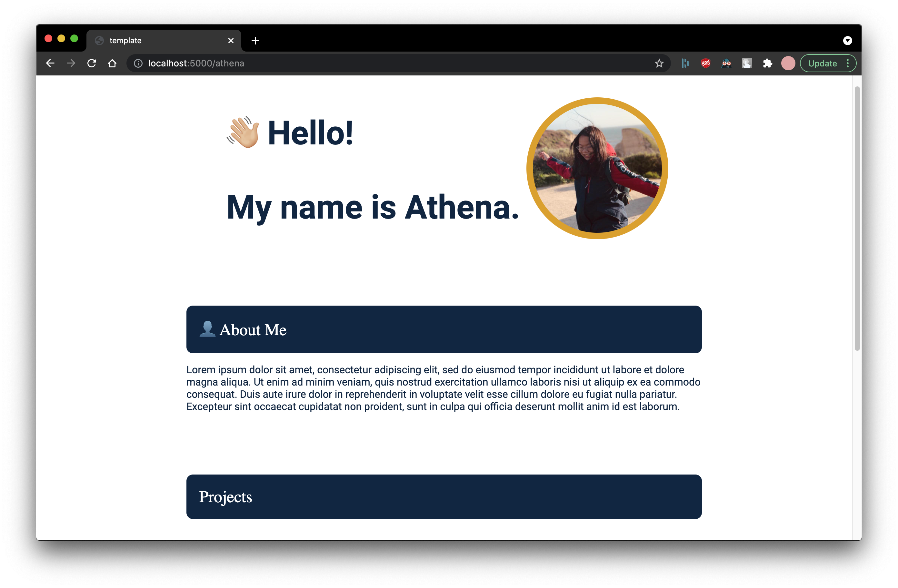Open the Extensions puzzle-piece menu
The width and height of the screenshot is (898, 588).
767,64
